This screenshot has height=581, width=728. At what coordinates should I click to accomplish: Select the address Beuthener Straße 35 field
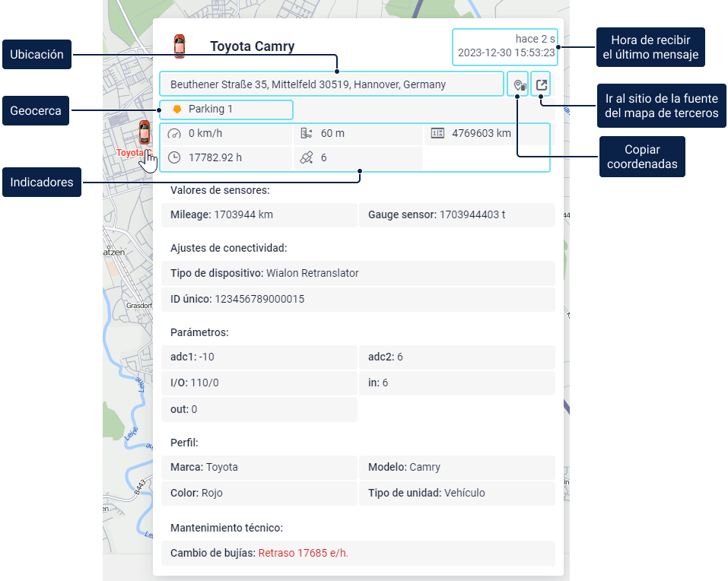pyautogui.click(x=332, y=84)
